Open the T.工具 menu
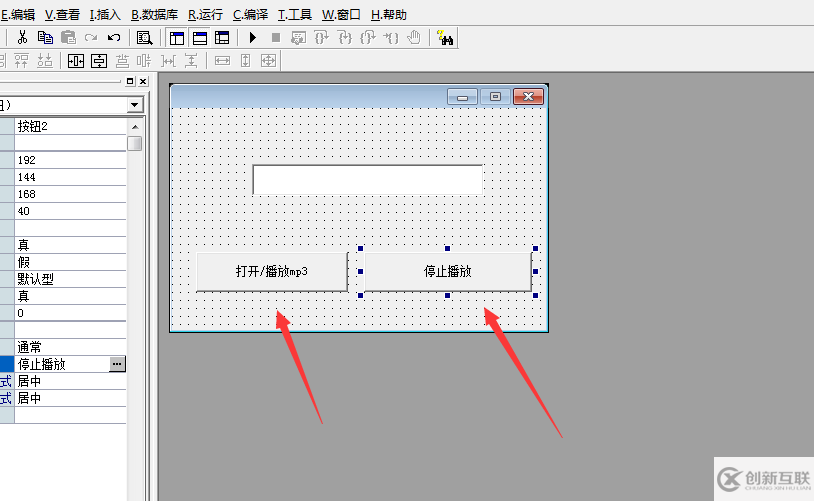 294,15
